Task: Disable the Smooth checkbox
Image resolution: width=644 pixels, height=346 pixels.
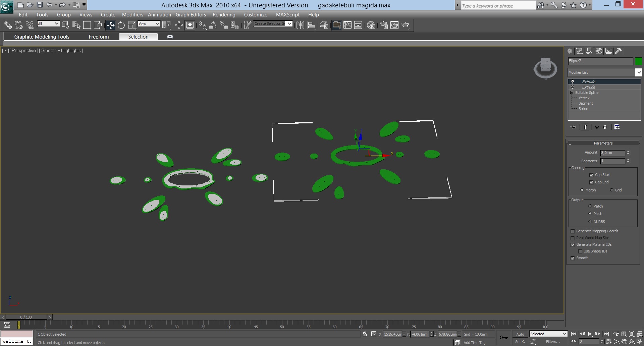Action: [573, 258]
